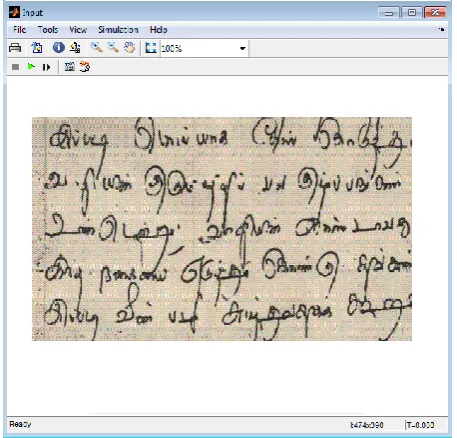This screenshot has height=438, width=457.
Task: Open the View menu
Action: click(x=78, y=30)
